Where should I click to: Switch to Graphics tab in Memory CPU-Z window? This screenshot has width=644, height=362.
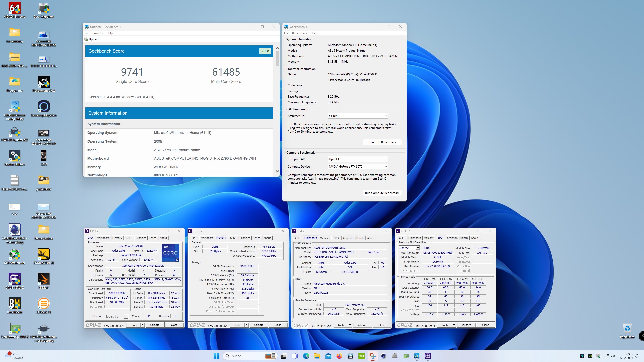245,238
